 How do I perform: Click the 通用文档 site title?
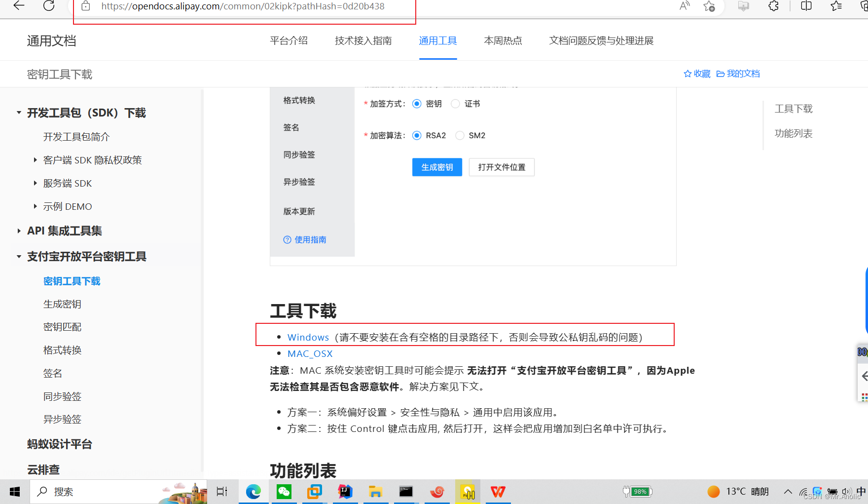[x=52, y=41]
